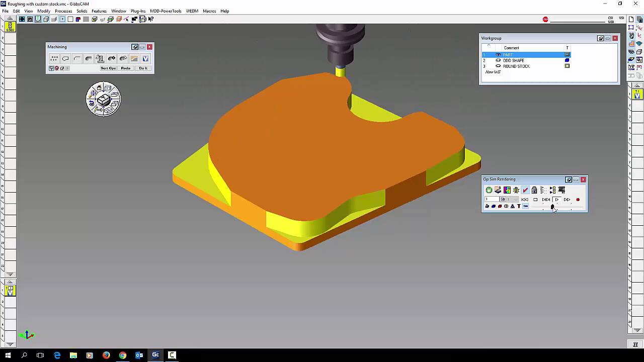Screen dimensions: 644x362
Task: Open the Volumill V icon in Machining
Action: 145,59
